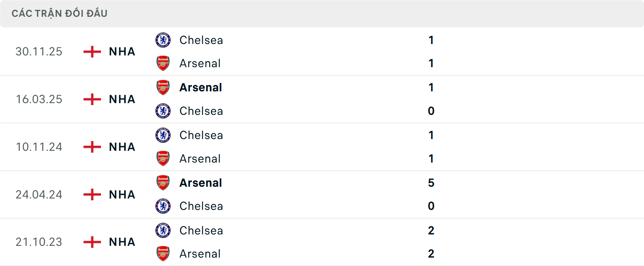Screen dimensions: 644x266
Task: Click the Chelsea crest in the 21.10.23 row
Action: point(163,230)
